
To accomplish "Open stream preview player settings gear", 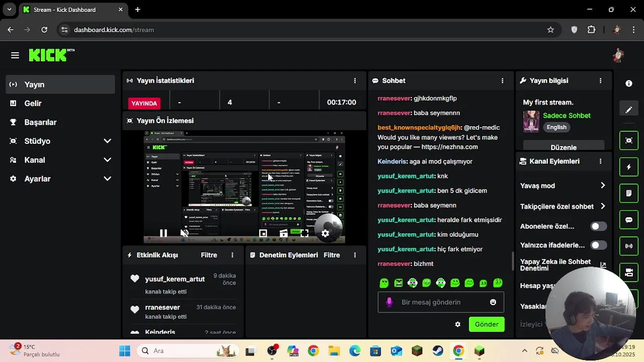I will 326,233.
